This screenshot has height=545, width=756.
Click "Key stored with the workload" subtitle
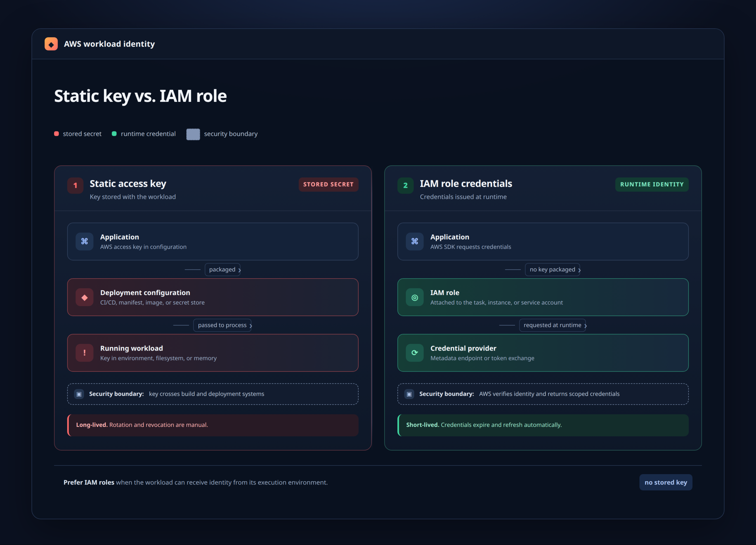click(133, 197)
